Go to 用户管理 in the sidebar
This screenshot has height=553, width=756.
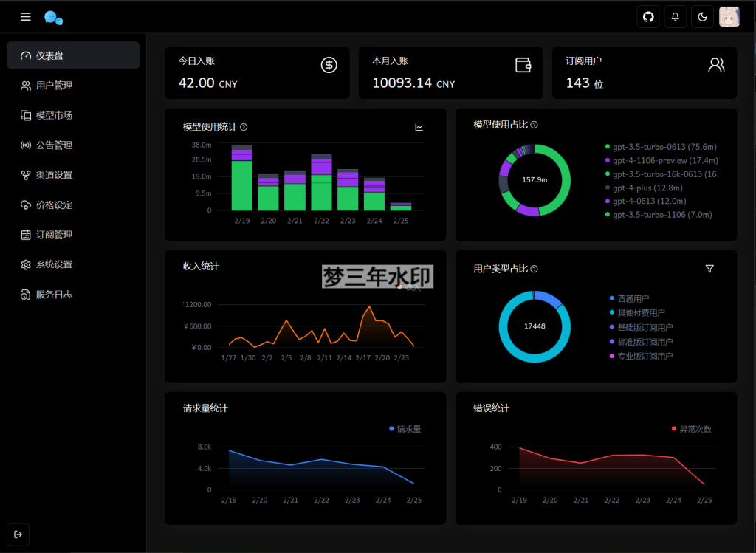(x=73, y=86)
